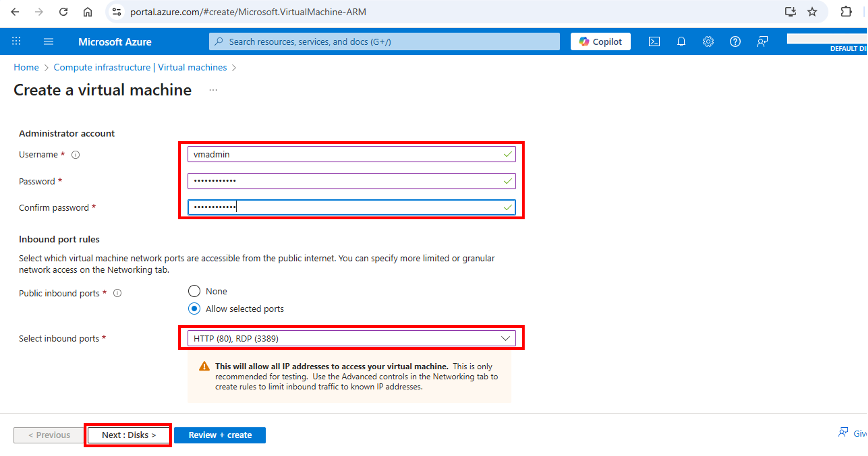
Task: Open the Copilot assistant
Action: pos(600,41)
